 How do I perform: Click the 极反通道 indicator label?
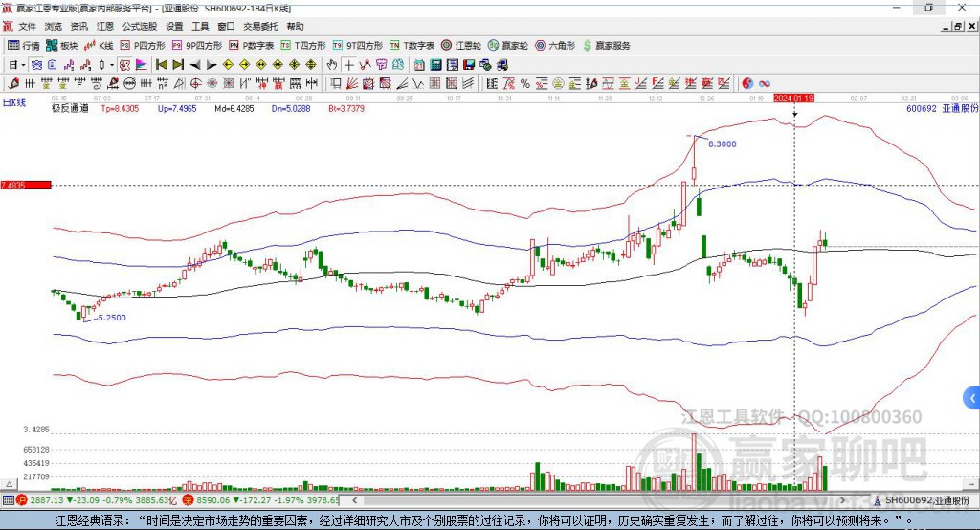pos(70,108)
